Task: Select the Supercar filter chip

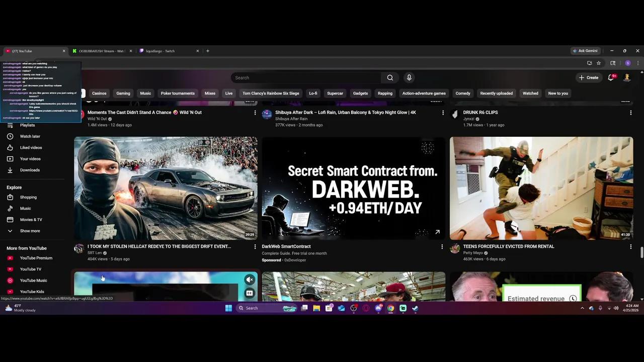Action: [335, 93]
